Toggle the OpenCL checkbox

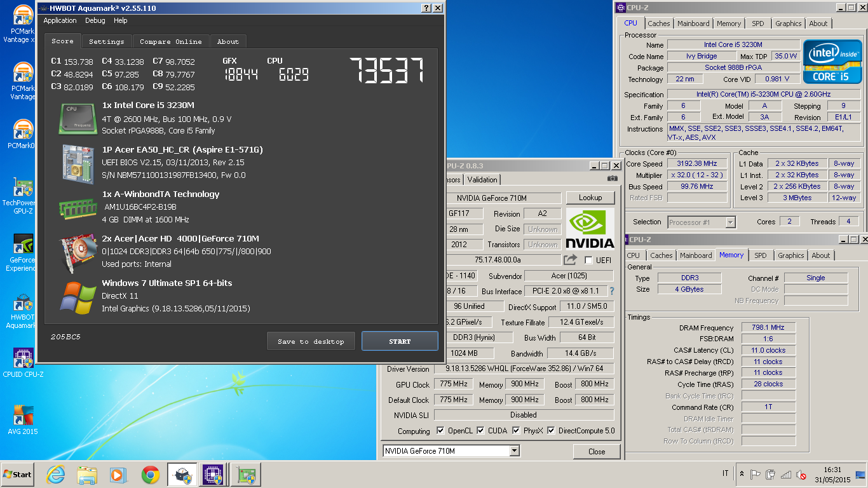coord(440,431)
